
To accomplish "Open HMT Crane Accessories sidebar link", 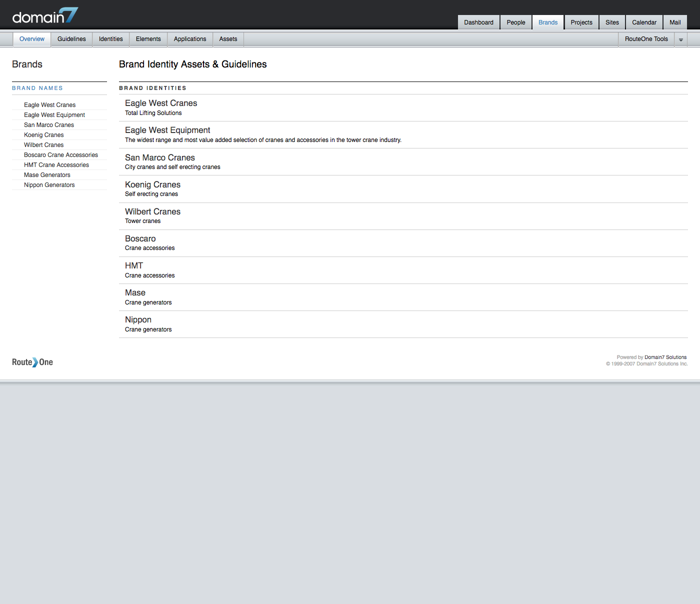I will coord(56,165).
